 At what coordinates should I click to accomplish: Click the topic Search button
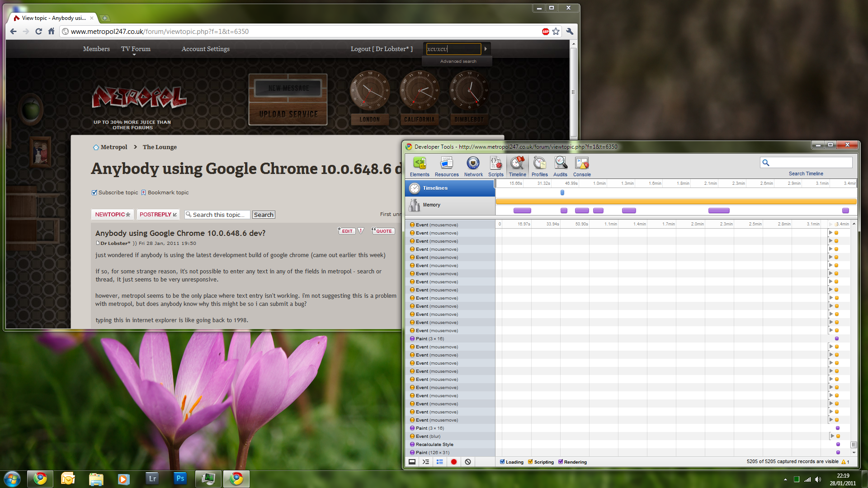(264, 215)
